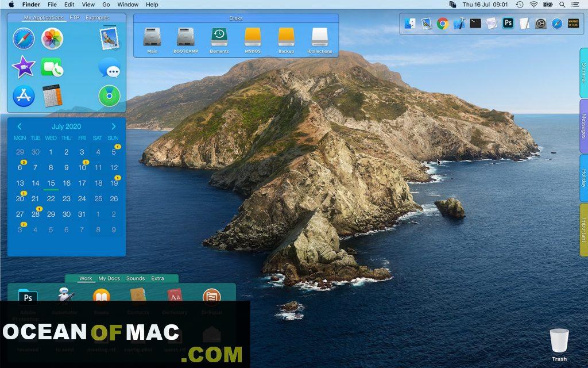Launch the App Store icon
Viewport: 588px width, 368px height.
point(24,96)
